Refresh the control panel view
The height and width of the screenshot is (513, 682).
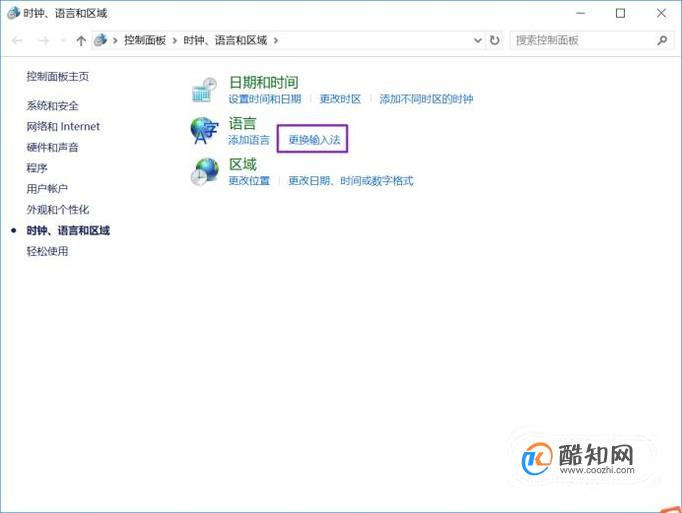(x=495, y=40)
